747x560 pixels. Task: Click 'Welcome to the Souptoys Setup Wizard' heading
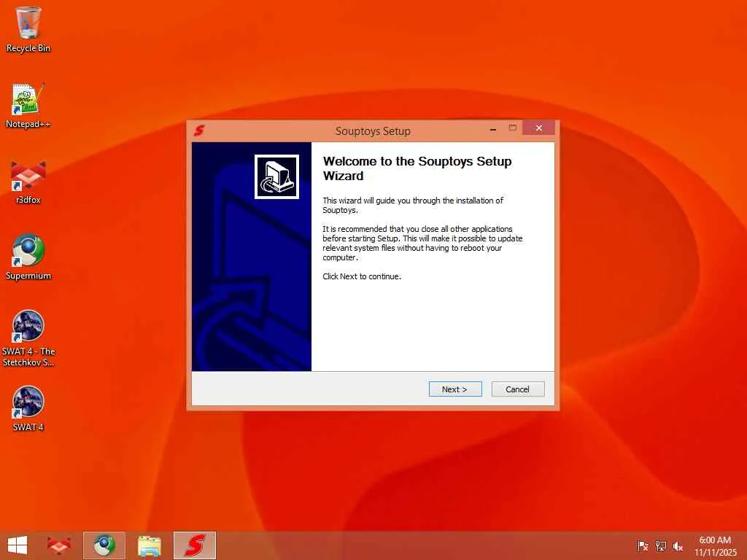[417, 168]
